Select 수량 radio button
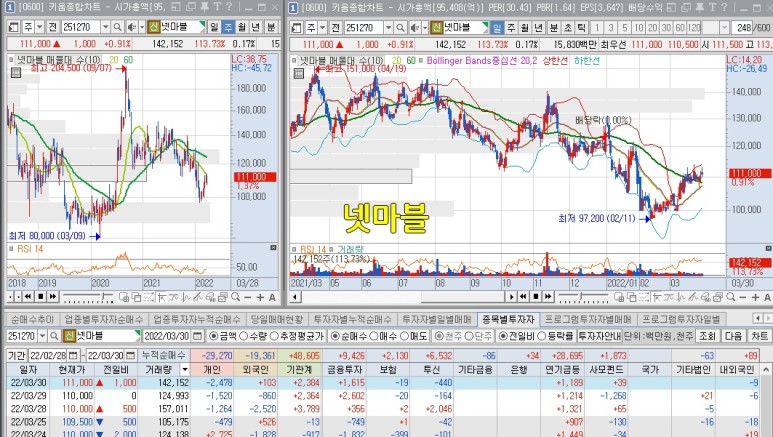773x437 pixels. [244, 336]
